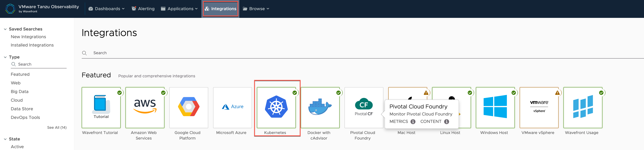Screen dimensions: 644x150
Task: Click the Mac Host label
Action: coord(406,133)
